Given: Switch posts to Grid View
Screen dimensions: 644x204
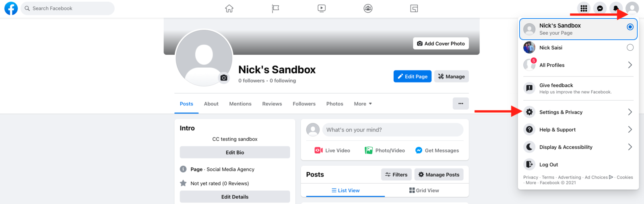Looking at the screenshot, I should pos(424,190).
